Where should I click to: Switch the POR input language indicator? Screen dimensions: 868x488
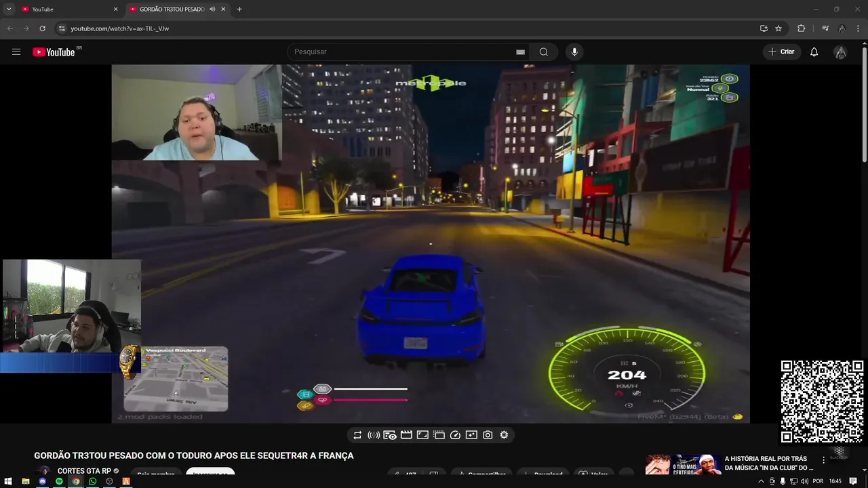coord(818,481)
